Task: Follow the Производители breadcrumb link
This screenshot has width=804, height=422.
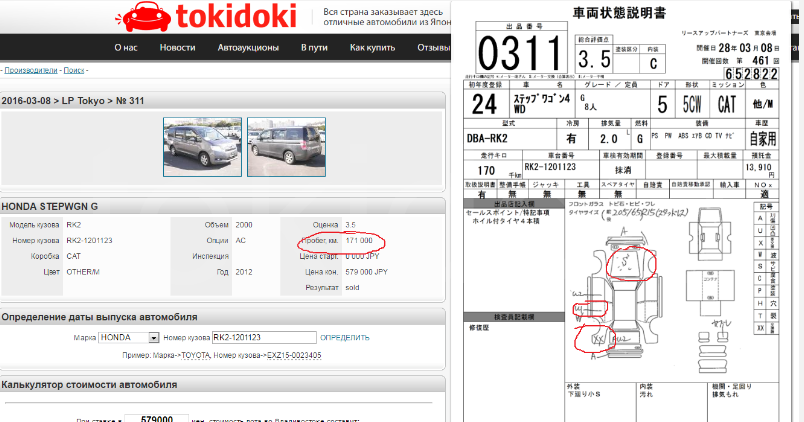Action: [31, 70]
